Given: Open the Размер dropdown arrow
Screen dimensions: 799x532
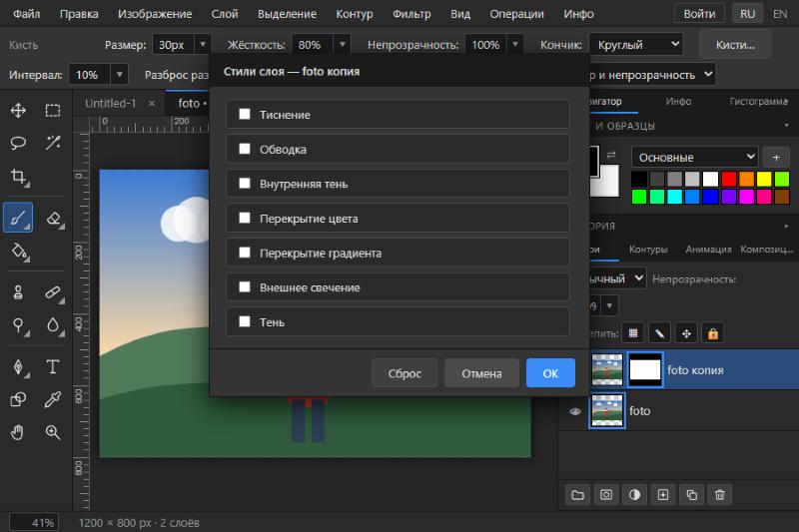Looking at the screenshot, I should point(203,45).
